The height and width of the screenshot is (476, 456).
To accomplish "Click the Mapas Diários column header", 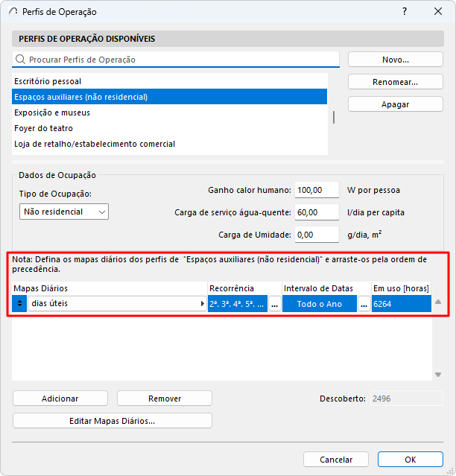I will click(110, 288).
